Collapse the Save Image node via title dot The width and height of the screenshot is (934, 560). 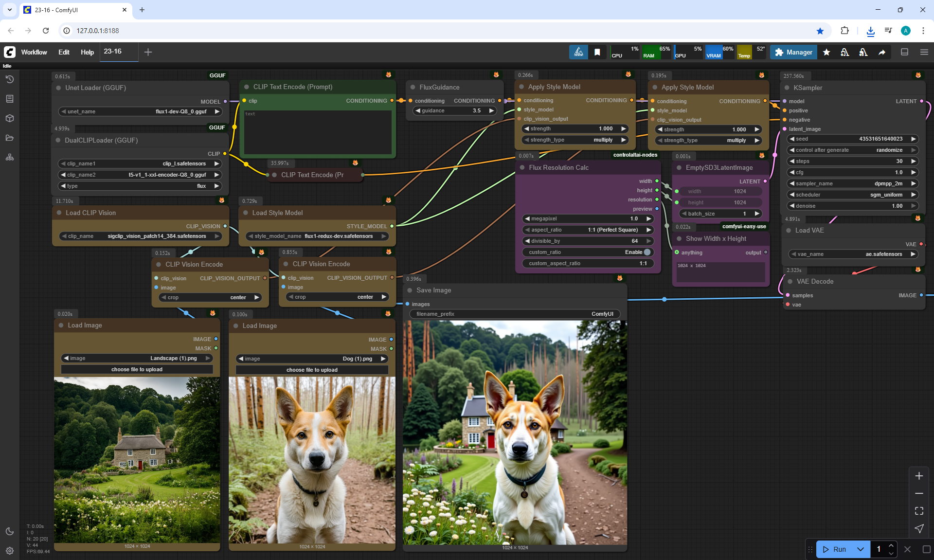tap(410, 290)
